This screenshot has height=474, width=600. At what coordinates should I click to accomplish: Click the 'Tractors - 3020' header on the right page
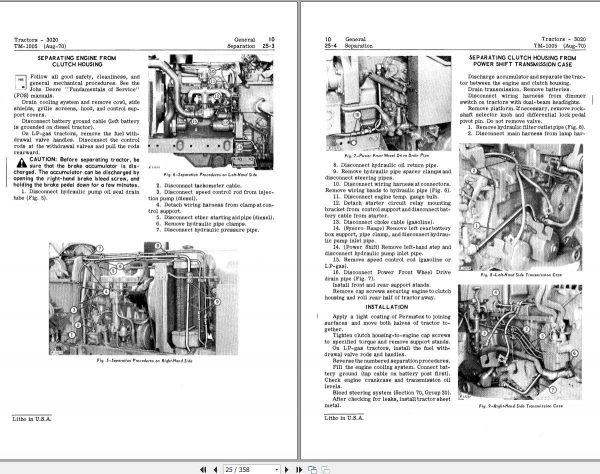pyautogui.click(x=564, y=39)
